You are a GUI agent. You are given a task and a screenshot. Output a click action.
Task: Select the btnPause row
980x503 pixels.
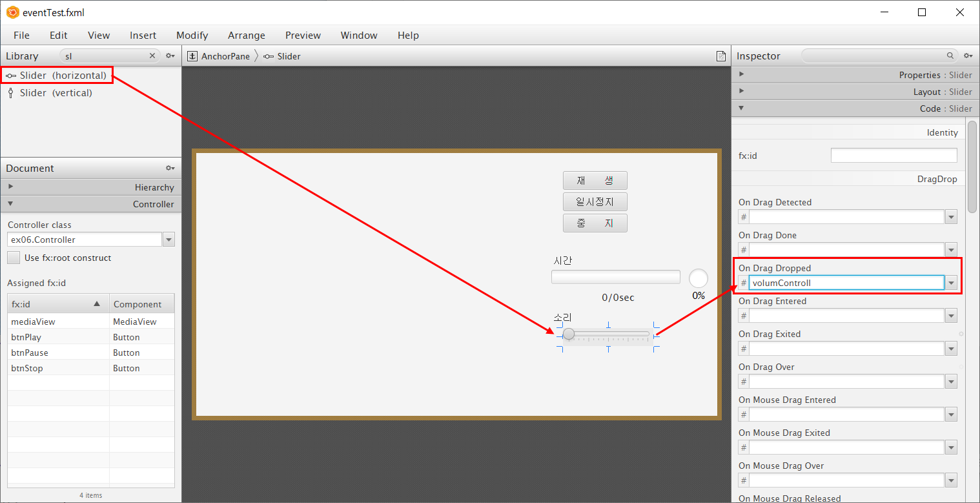91,353
